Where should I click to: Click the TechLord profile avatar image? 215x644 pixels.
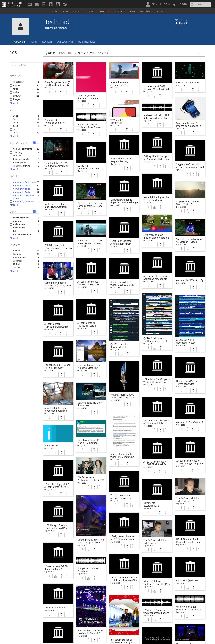point(21,27)
